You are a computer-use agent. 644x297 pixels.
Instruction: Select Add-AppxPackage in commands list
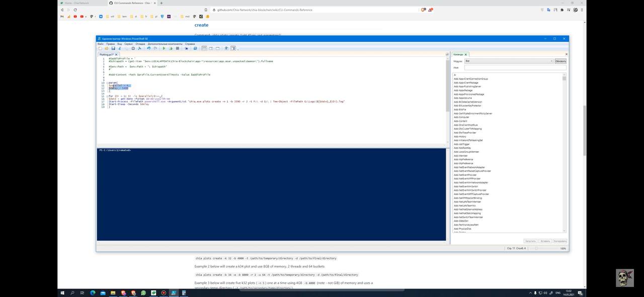(x=463, y=90)
